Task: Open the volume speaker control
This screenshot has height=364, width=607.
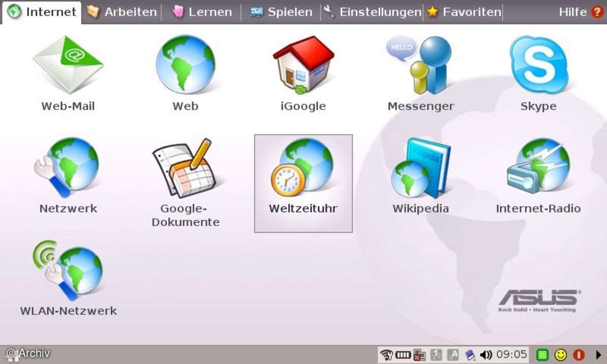Action: tap(486, 354)
